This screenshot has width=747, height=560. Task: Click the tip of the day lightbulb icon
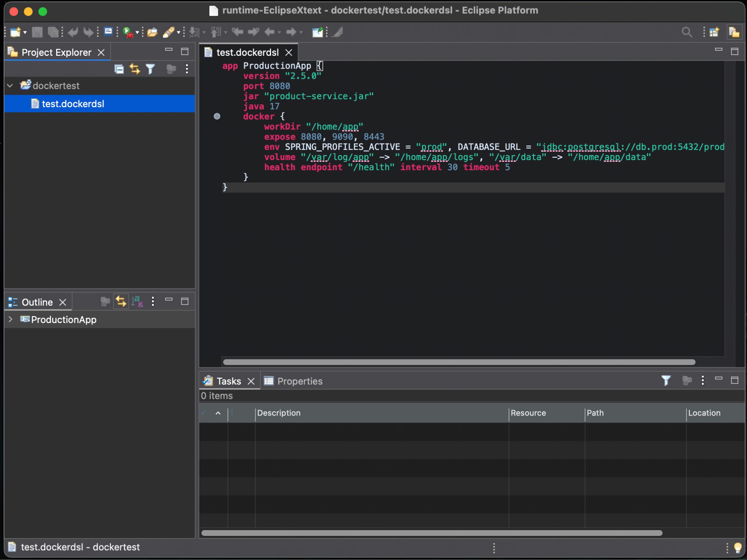pos(738,548)
